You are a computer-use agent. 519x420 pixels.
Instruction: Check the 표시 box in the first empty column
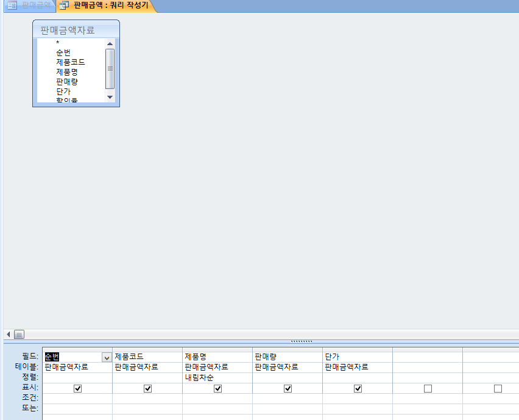tap(428, 388)
